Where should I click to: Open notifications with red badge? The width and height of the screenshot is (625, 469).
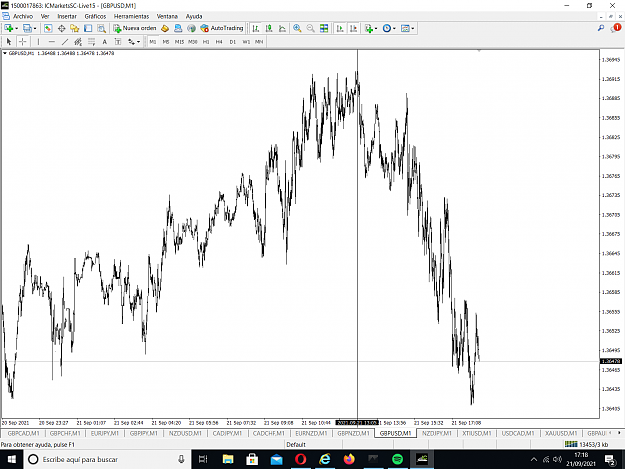click(x=616, y=28)
